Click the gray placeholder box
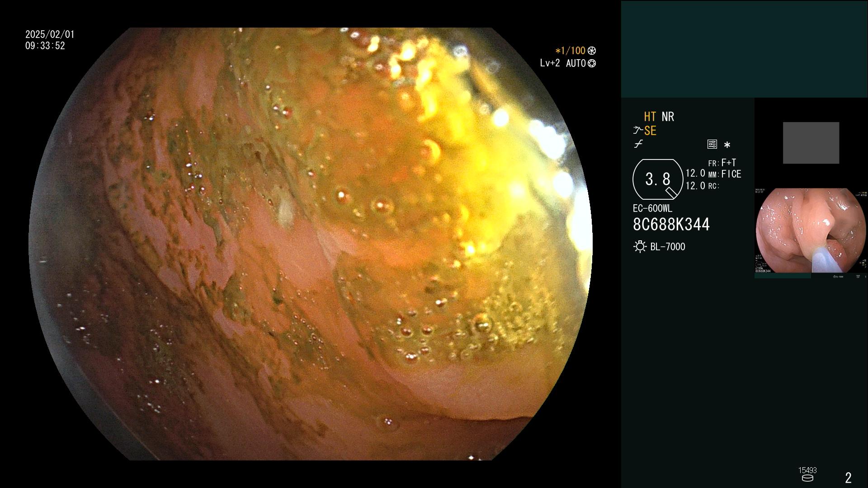Viewport: 868px width, 488px height. tap(811, 143)
